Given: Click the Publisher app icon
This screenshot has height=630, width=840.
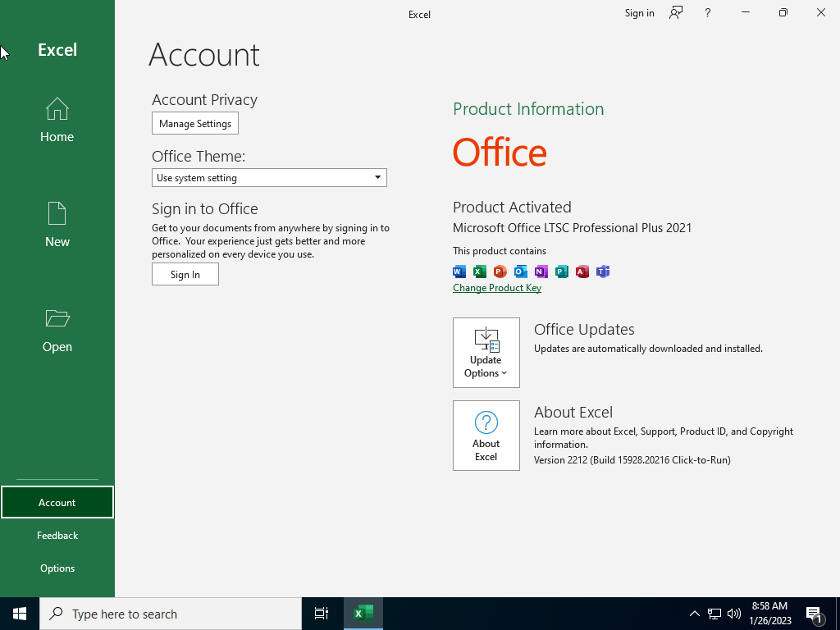Looking at the screenshot, I should [561, 272].
